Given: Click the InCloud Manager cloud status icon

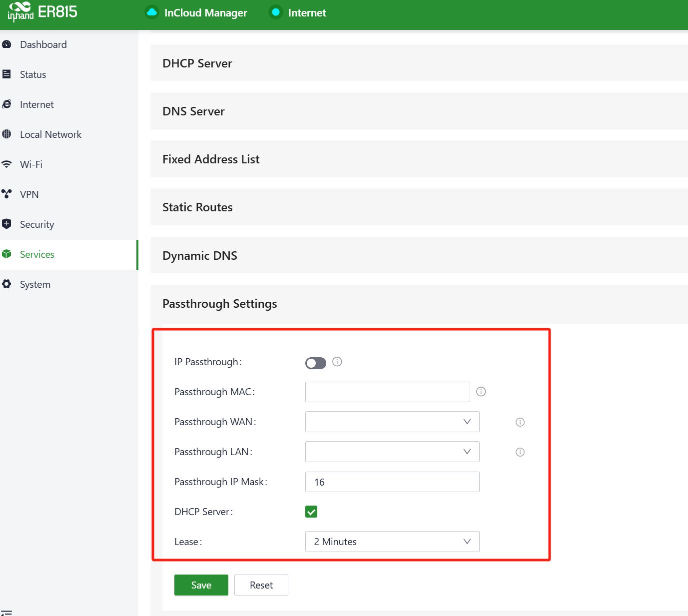Looking at the screenshot, I should (x=152, y=12).
